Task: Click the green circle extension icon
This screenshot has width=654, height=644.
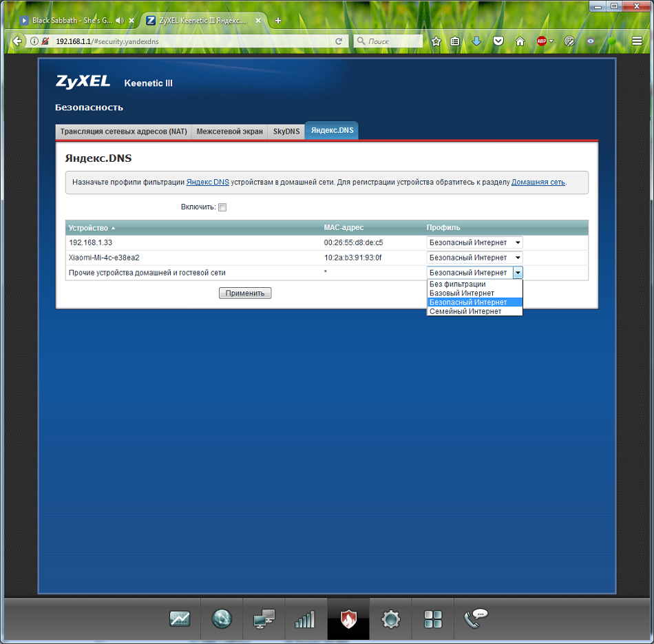Action: point(612,41)
